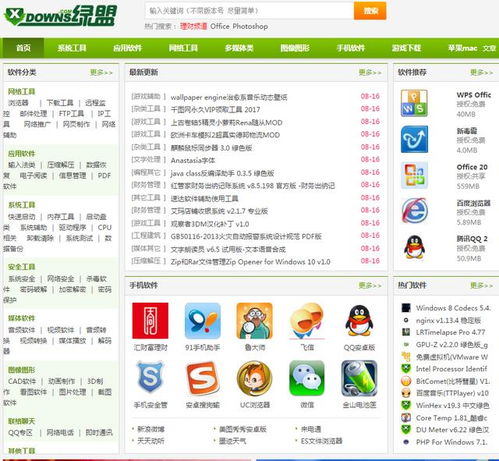The height and width of the screenshot is (461, 499).
Task: Click the Photoshop hot search link
Action: [x=250, y=26]
